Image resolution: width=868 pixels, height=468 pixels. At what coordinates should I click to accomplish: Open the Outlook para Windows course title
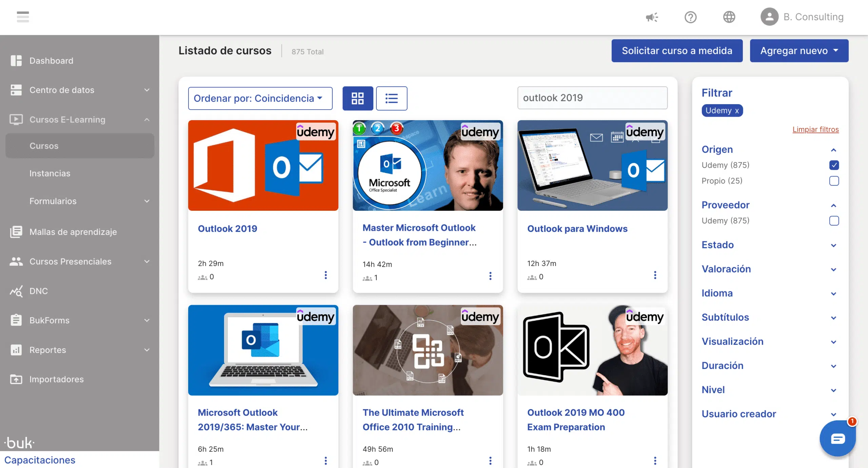577,229
